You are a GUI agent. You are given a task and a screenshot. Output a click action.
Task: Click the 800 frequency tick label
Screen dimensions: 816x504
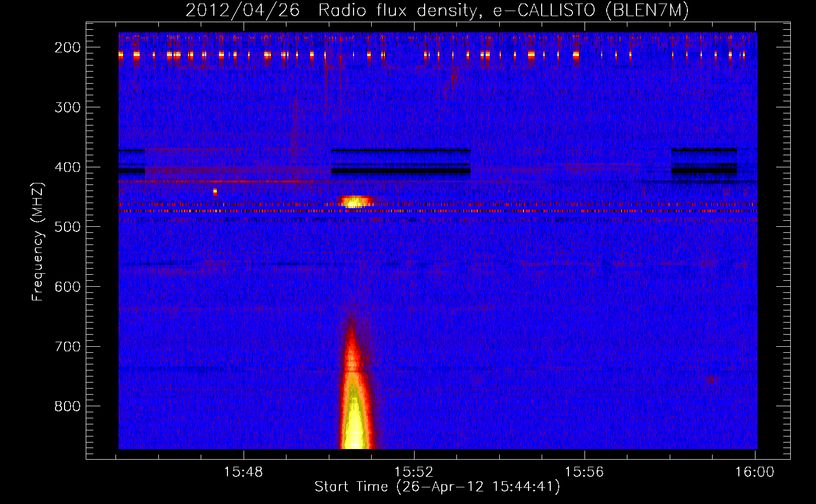(x=68, y=406)
